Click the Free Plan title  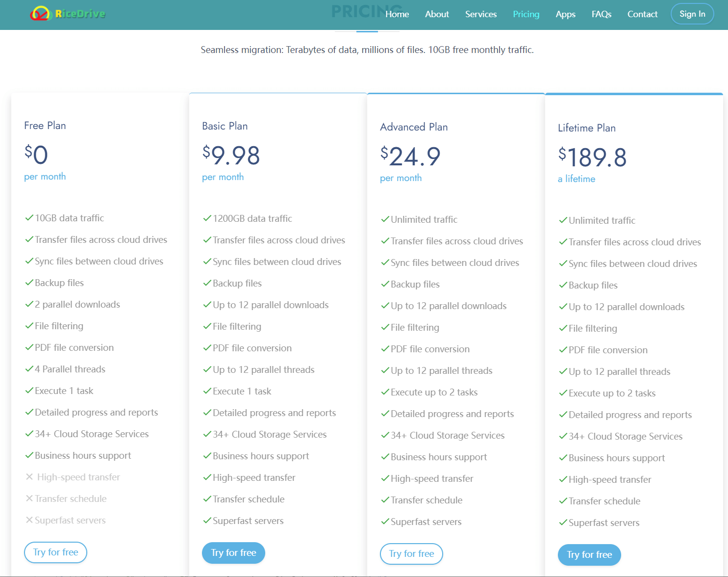(45, 126)
